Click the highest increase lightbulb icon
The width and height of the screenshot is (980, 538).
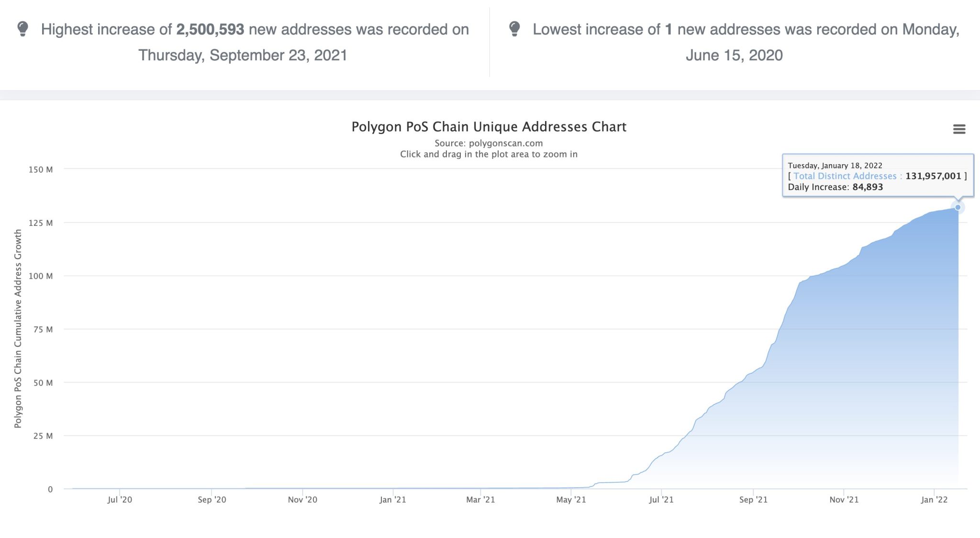[x=22, y=29]
